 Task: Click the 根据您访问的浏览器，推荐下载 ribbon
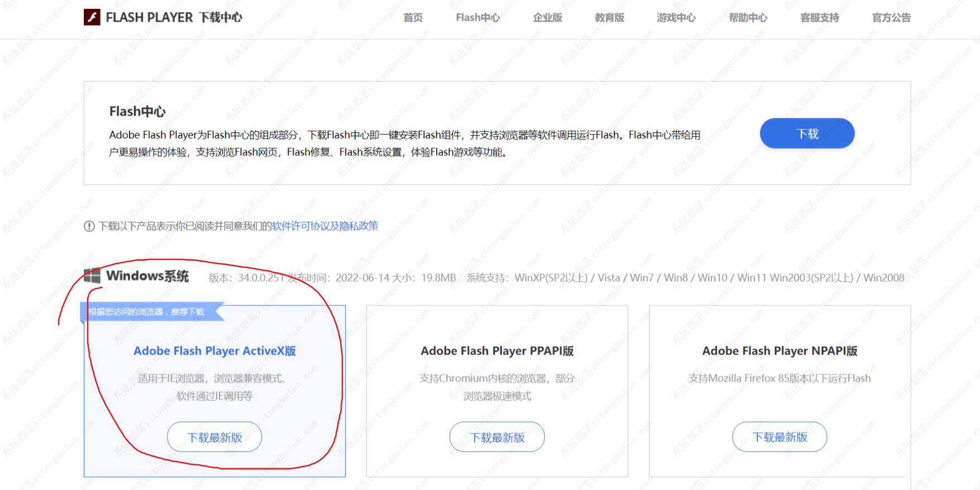pos(151,312)
